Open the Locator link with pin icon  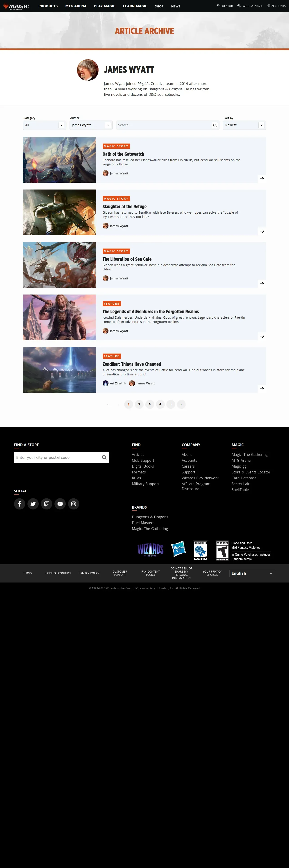pos(224,6)
